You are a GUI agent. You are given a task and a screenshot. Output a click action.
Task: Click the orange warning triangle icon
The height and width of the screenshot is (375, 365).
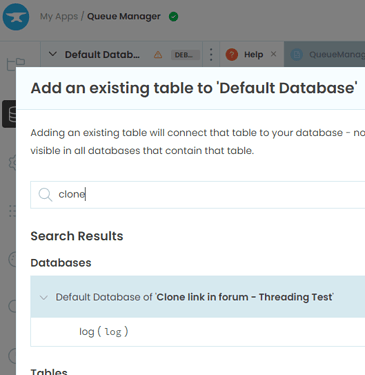click(x=158, y=55)
